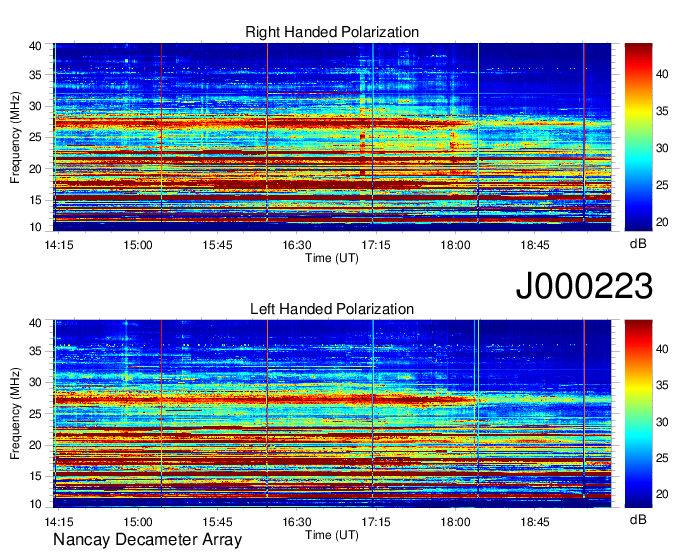The width and height of the screenshot is (680, 552).
Task: Click the 'dB' unit label under the bottom colorbar
Action: [x=638, y=520]
